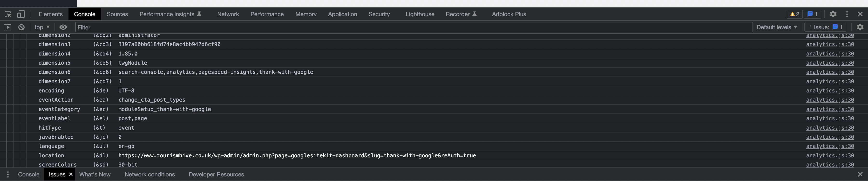Select the dimension3 hash value text
This screenshot has height=181, width=868.
(x=170, y=44)
